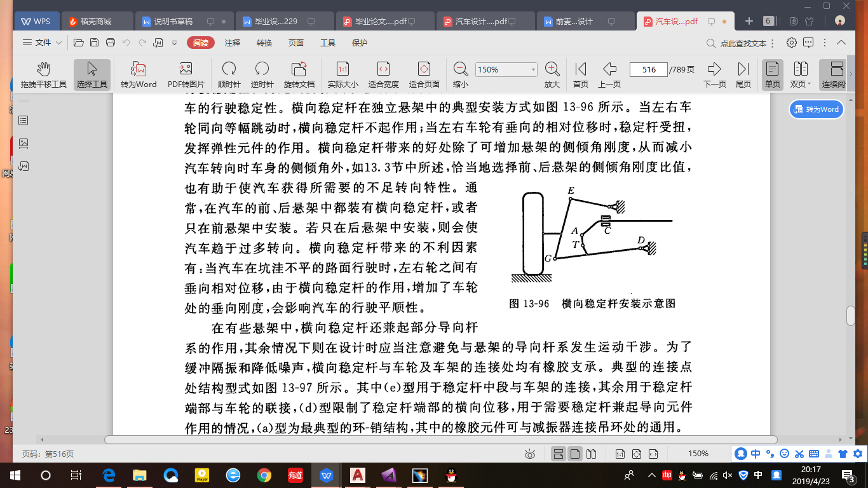Toggle eye protection mode in status bar

[530, 454]
